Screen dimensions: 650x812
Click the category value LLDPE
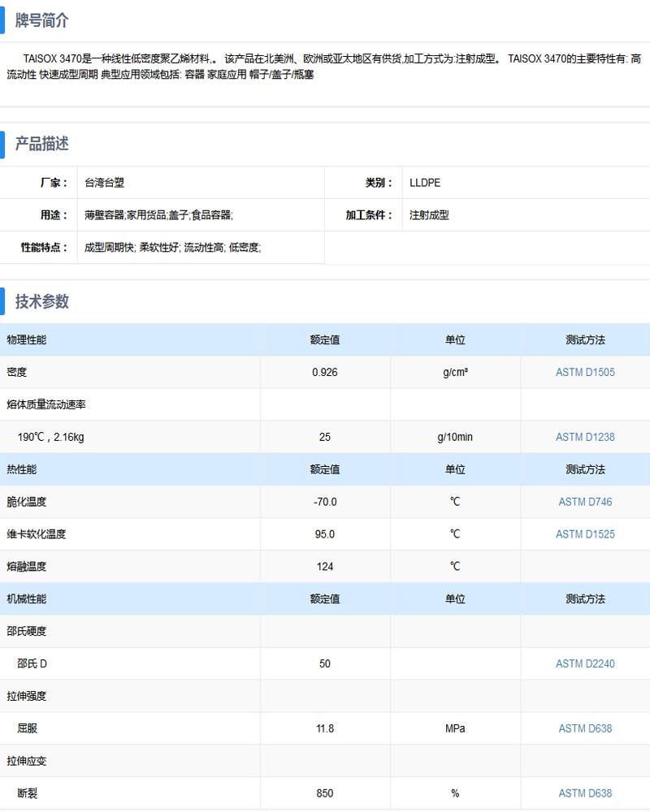[x=424, y=182]
